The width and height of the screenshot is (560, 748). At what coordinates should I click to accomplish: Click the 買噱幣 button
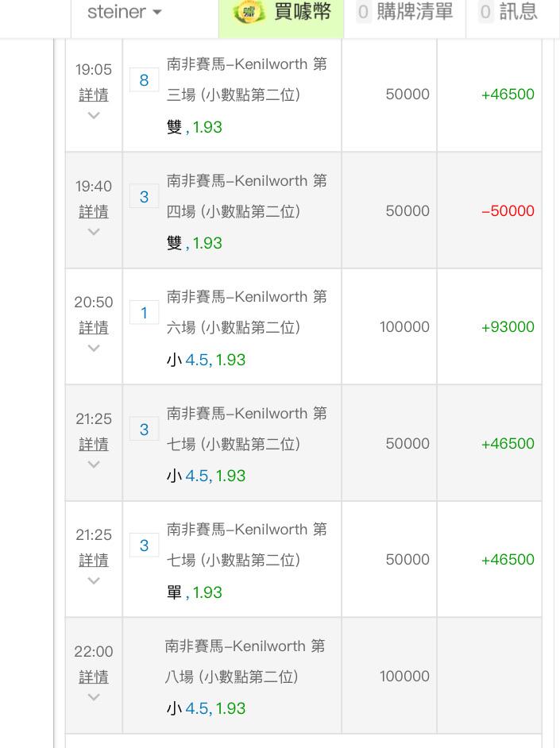point(281,12)
